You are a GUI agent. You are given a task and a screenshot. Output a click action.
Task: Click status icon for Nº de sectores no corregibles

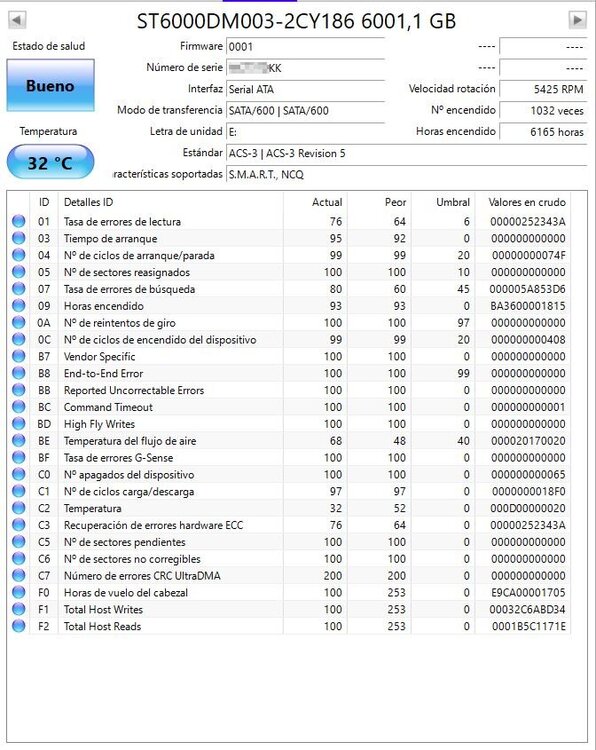click(x=19, y=558)
